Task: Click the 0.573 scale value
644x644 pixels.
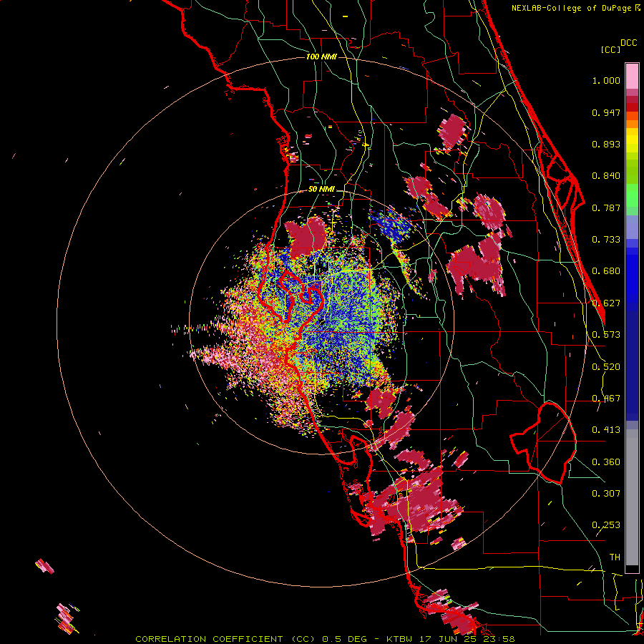Action: pos(606,335)
